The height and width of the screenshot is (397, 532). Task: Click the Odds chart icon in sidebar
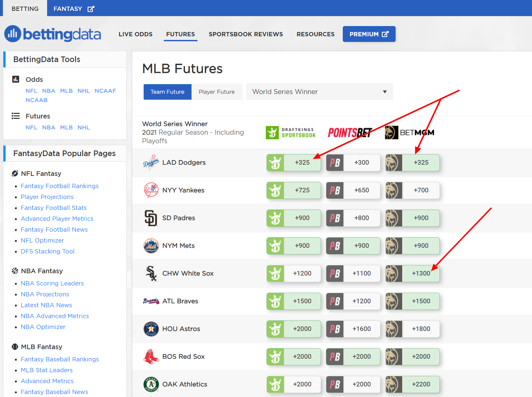click(x=16, y=79)
